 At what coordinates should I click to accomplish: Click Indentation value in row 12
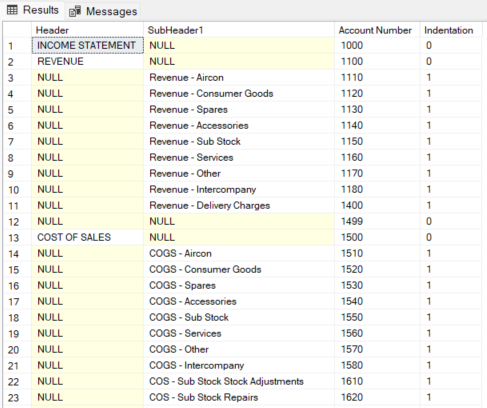pos(451,221)
